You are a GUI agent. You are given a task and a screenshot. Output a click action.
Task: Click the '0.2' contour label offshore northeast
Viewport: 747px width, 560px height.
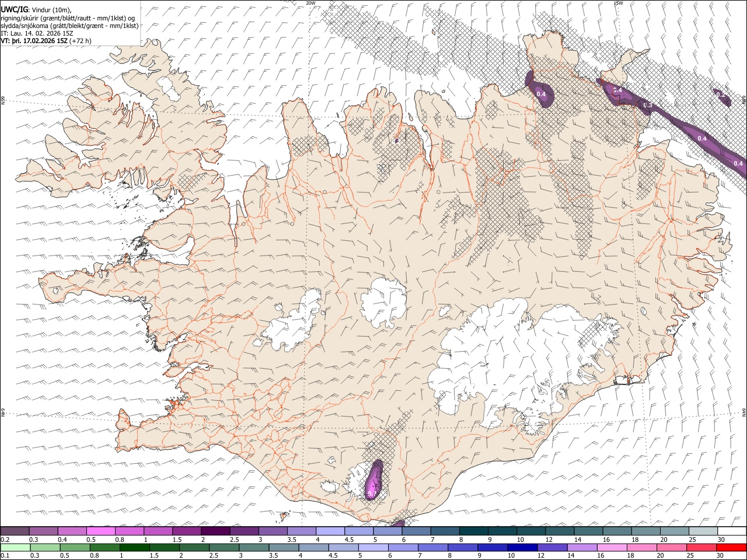[720, 94]
